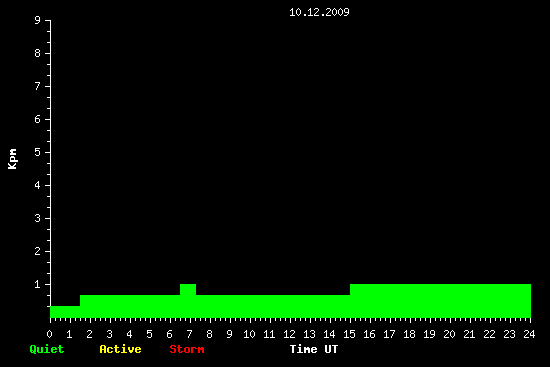Click the green bar section above hour 20
The height and width of the screenshot is (367, 550).
(x=450, y=301)
